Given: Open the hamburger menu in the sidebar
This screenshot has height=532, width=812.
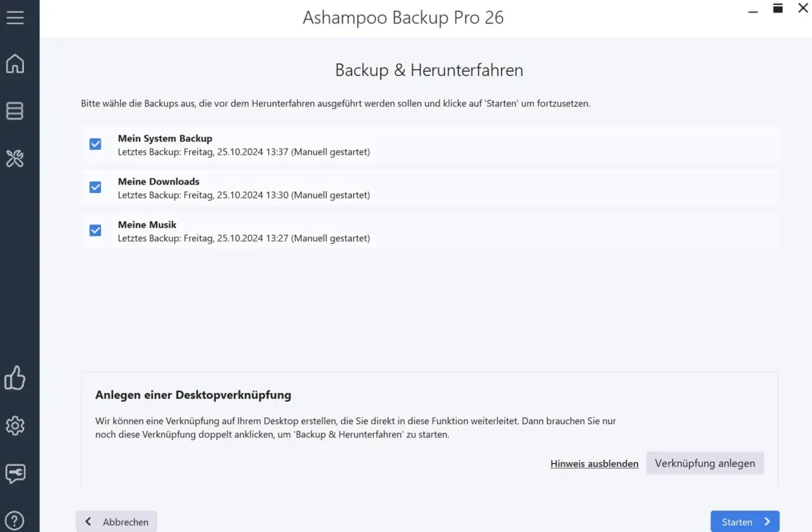Looking at the screenshot, I should (15, 18).
